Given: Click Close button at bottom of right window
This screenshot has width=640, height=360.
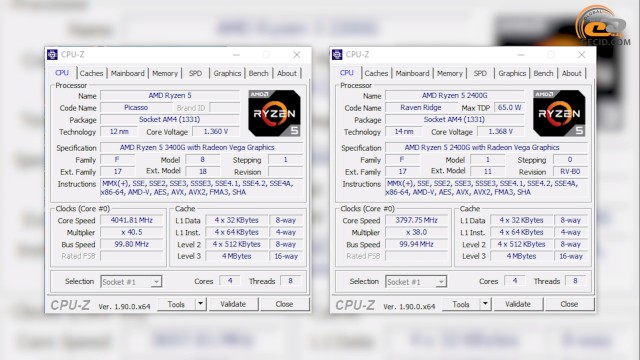Looking at the screenshot, I should (x=569, y=304).
